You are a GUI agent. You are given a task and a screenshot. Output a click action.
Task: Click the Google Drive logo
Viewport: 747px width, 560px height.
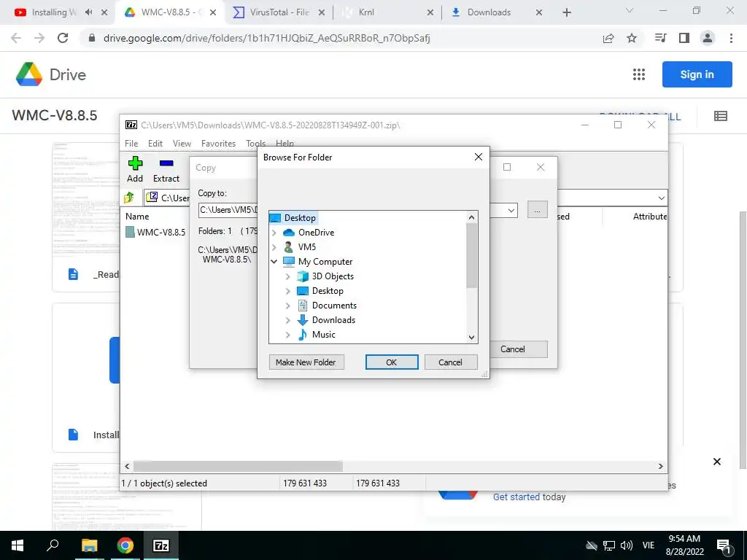pyautogui.click(x=29, y=74)
